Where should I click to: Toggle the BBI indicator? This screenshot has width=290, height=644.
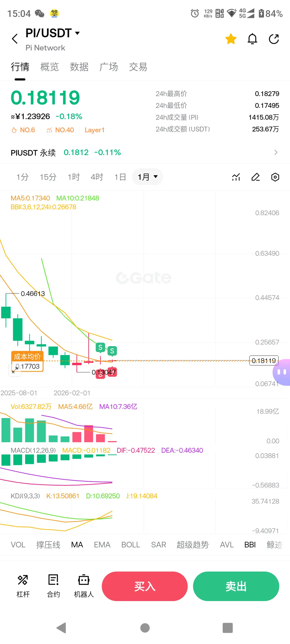tap(250, 545)
